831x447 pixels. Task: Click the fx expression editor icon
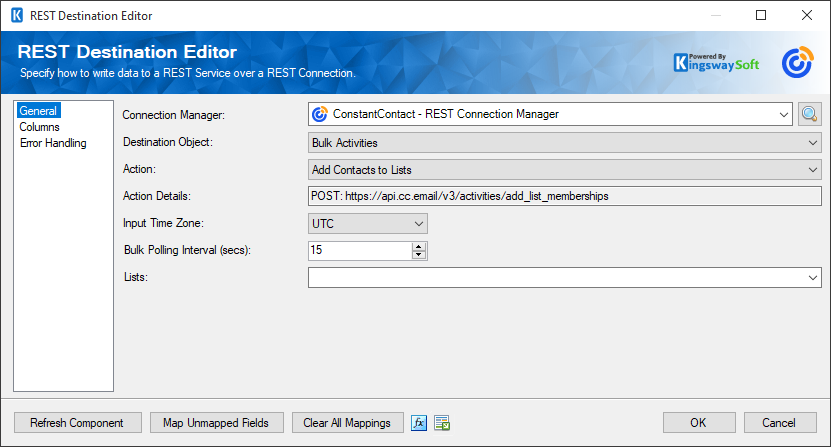tap(419, 423)
